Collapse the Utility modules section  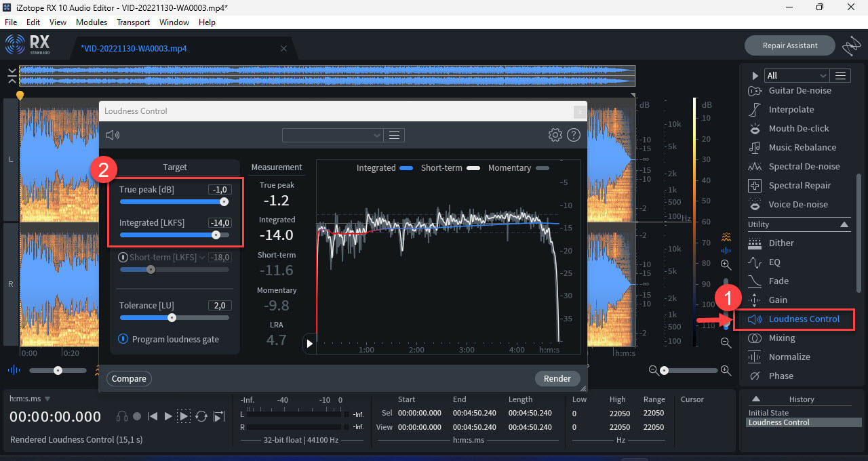[844, 224]
